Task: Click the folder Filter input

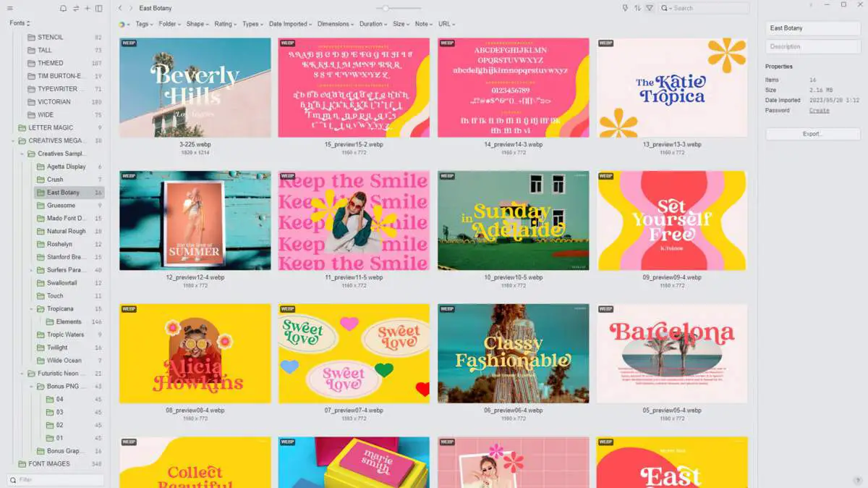Action: (56, 480)
